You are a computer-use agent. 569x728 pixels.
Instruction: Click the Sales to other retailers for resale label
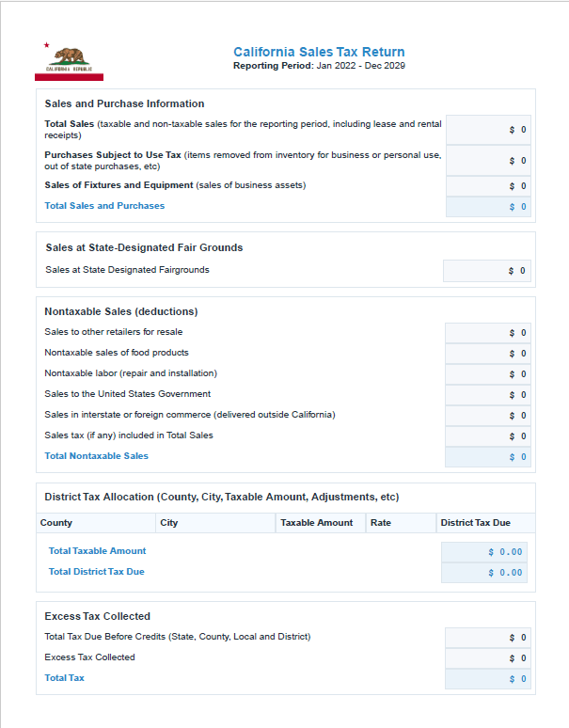pyautogui.click(x=113, y=332)
